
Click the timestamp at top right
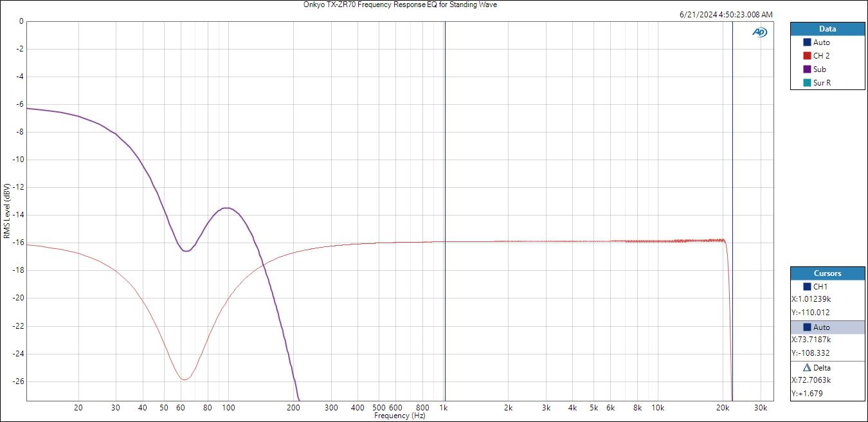point(726,14)
